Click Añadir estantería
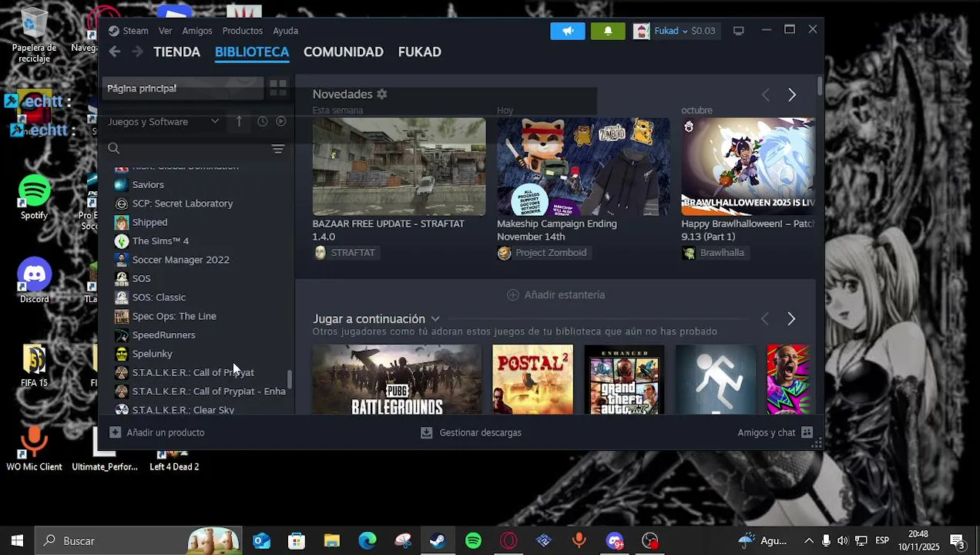Image resolution: width=980 pixels, height=555 pixels. pyautogui.click(x=565, y=295)
